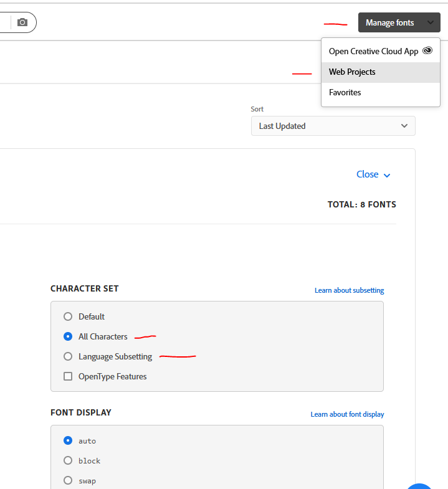This screenshot has width=448, height=489.
Task: Pick the swap font display option
Action: [68, 480]
